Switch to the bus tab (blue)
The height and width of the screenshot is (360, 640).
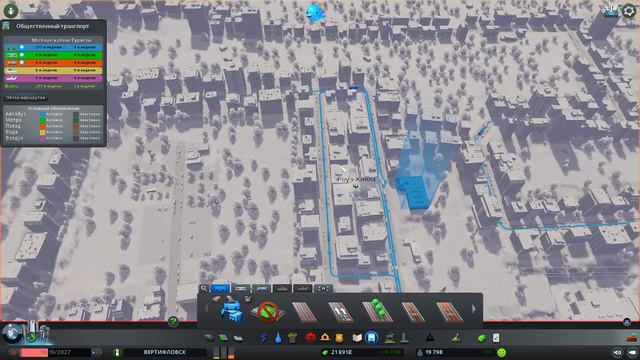point(220,289)
